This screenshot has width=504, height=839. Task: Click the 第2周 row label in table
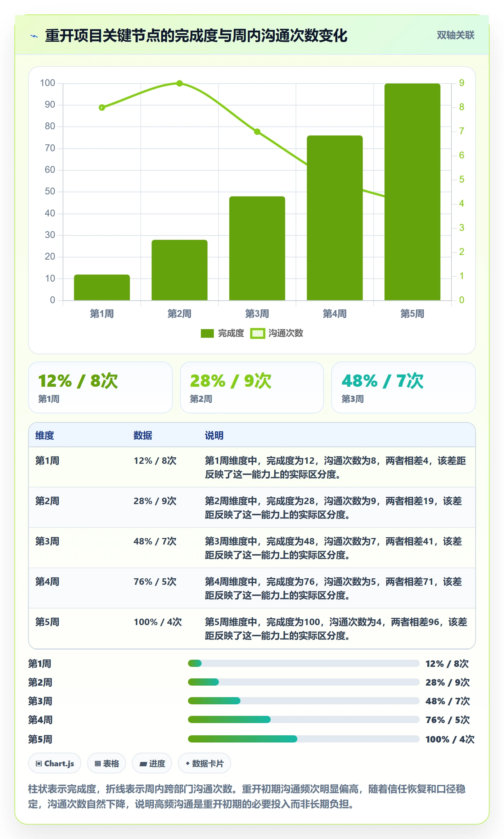47,501
